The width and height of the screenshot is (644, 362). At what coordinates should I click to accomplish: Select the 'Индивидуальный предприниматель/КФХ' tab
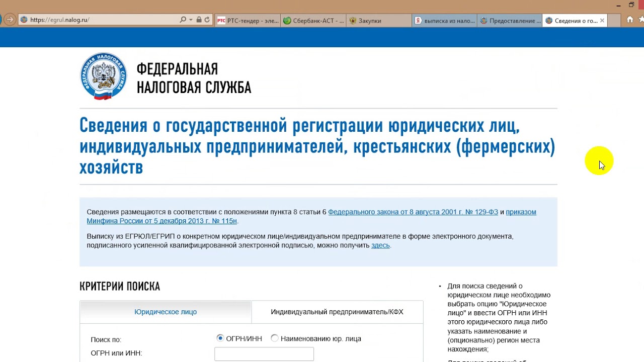coord(337,312)
